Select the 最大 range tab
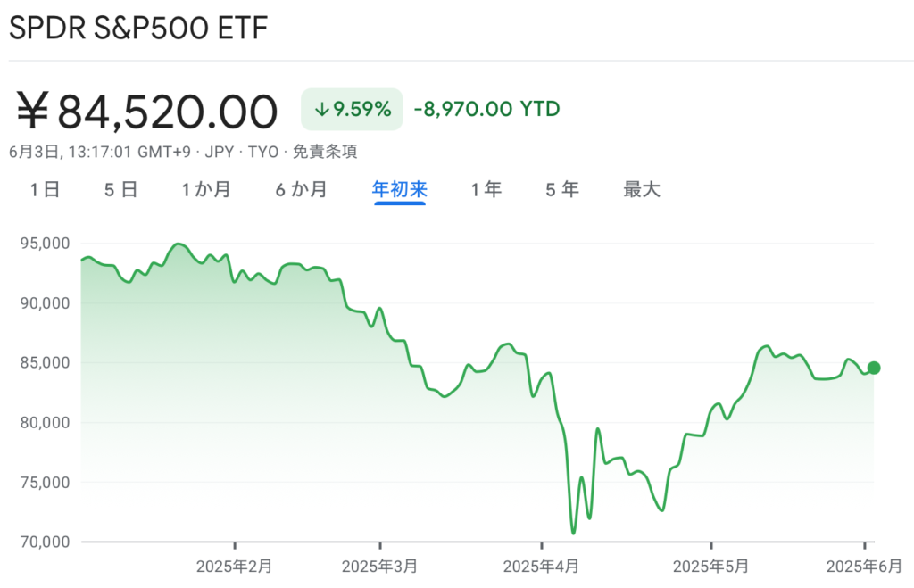Screen dimensions: 914x588 [642, 189]
